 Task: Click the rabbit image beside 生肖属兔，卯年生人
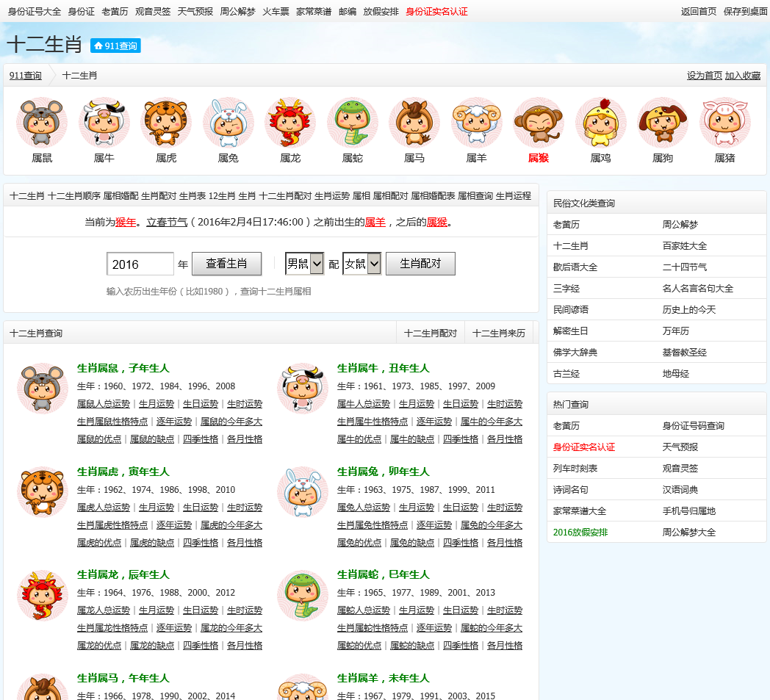303,492
